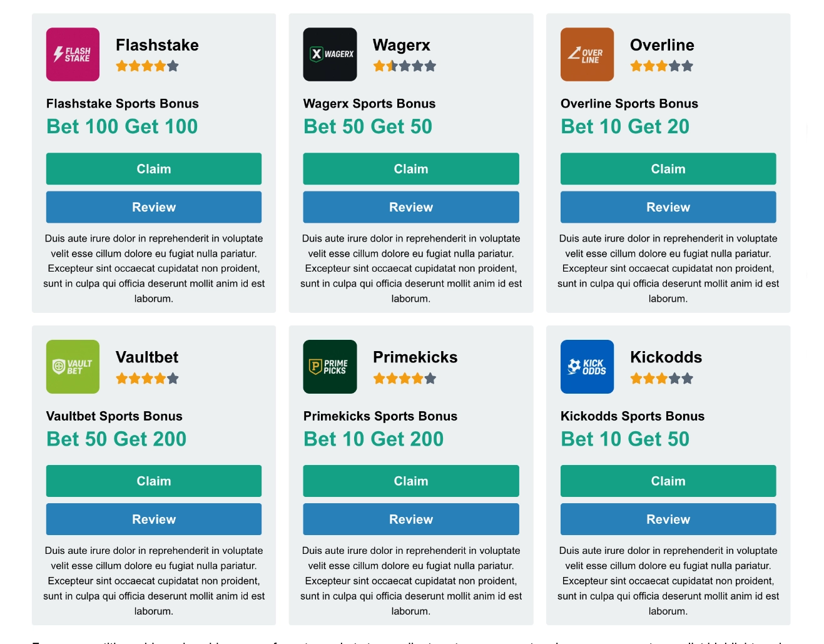Claim the Primekicks bonus
Screen dimensions: 824x644
point(411,481)
